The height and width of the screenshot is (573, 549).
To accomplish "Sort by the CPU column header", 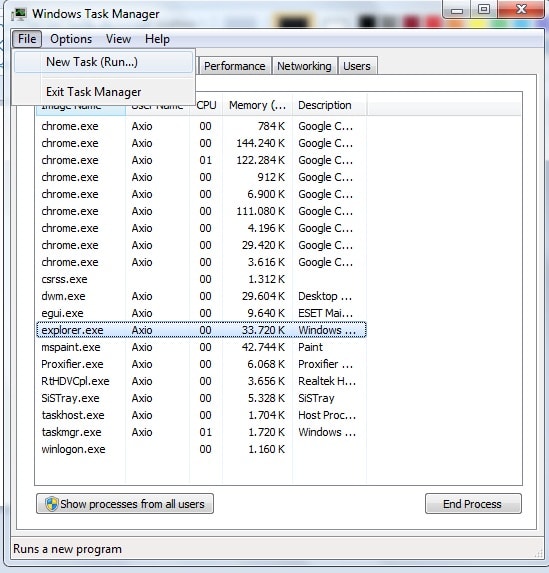I will (206, 105).
